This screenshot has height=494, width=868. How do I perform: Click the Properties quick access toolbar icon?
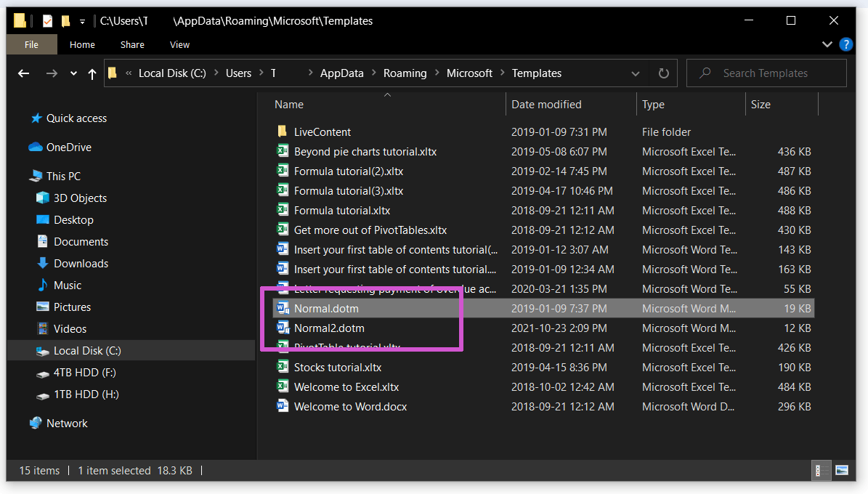coord(48,21)
